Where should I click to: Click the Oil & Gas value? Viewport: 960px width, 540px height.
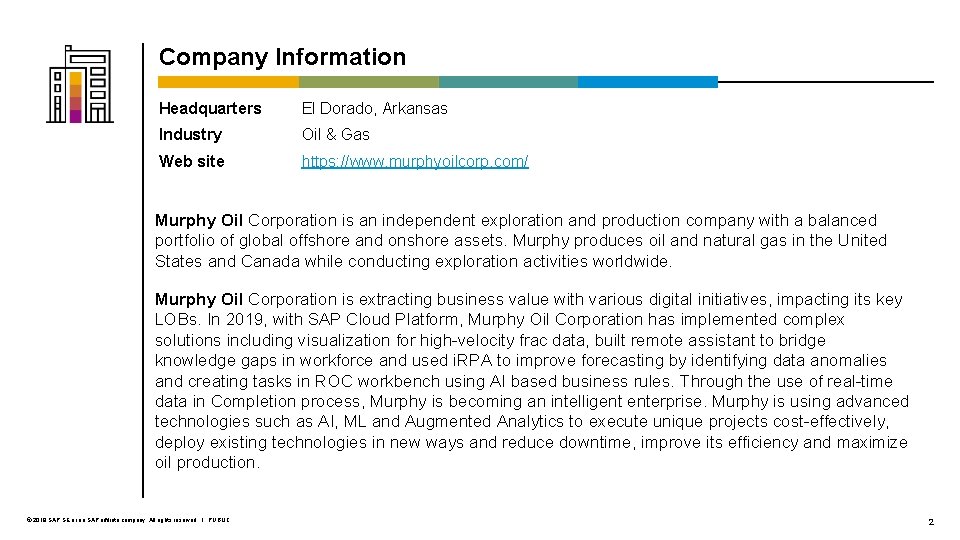tap(336, 134)
